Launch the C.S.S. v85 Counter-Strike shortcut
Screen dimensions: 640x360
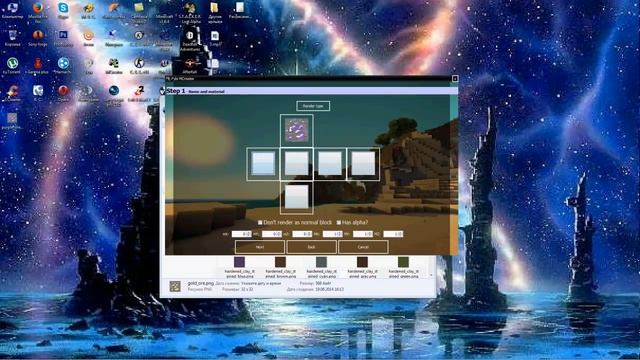pos(139,65)
